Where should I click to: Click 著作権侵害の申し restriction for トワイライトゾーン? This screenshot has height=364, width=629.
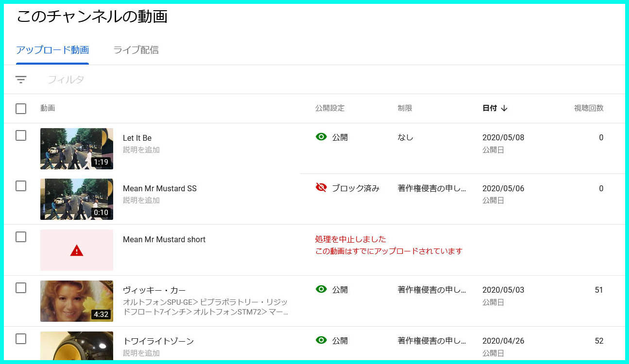point(432,341)
